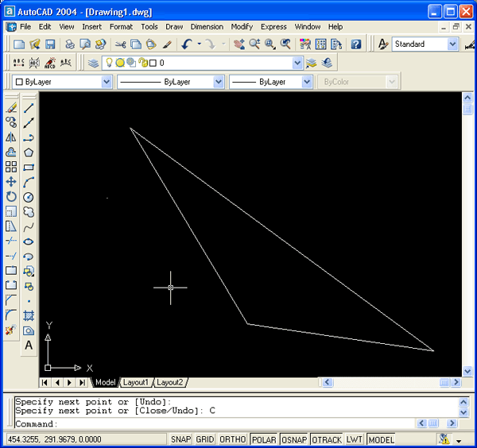Select the Line draw tool

click(29, 108)
